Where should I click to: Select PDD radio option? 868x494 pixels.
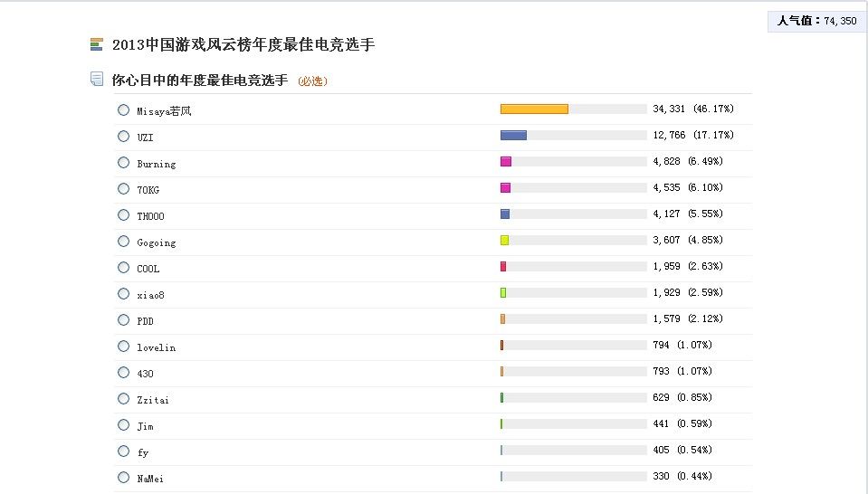[123, 320]
